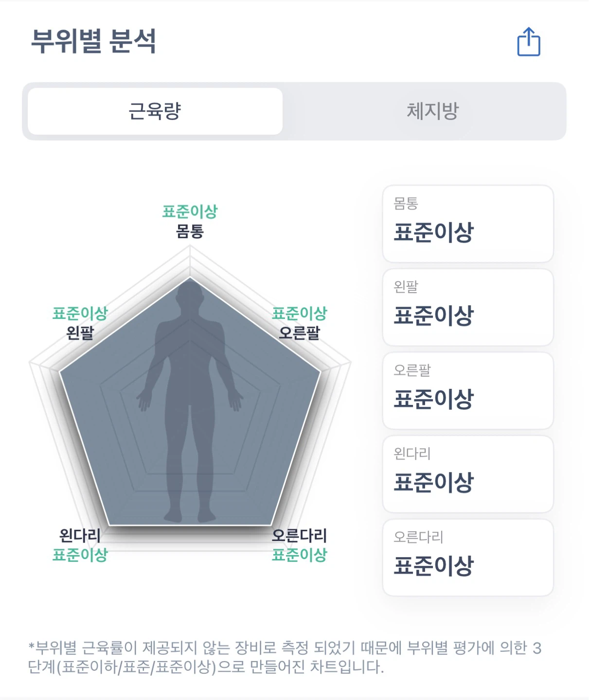The height and width of the screenshot is (700, 589).
Task: Click the 왼팔 label on the radar chart
Action: pos(80,333)
